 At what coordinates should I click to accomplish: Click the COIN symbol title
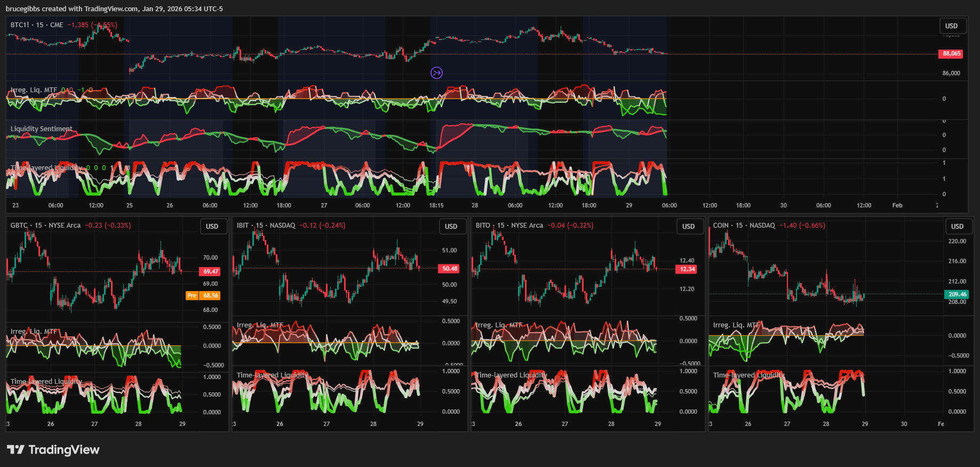point(721,226)
